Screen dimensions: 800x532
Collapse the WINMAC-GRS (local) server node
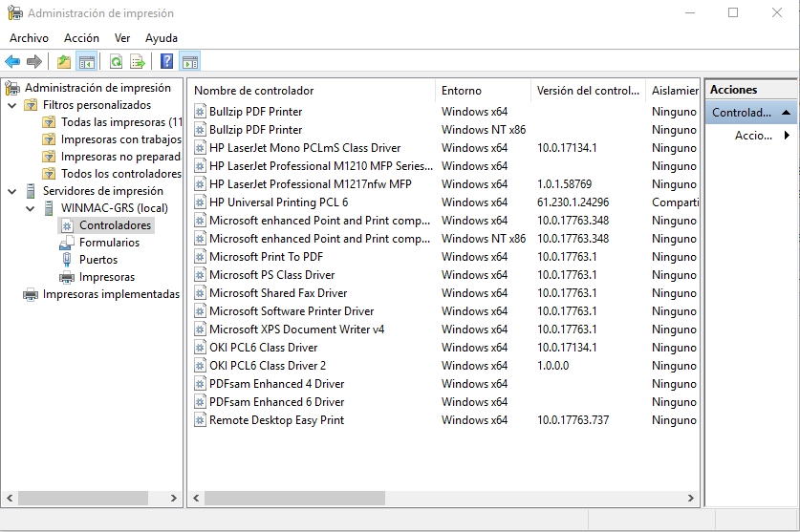[x=31, y=208]
